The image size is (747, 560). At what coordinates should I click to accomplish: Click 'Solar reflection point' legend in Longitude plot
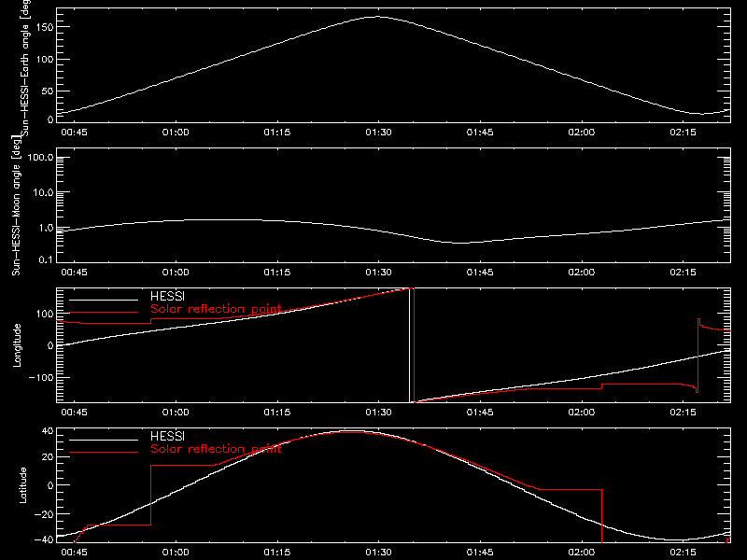[x=216, y=309]
